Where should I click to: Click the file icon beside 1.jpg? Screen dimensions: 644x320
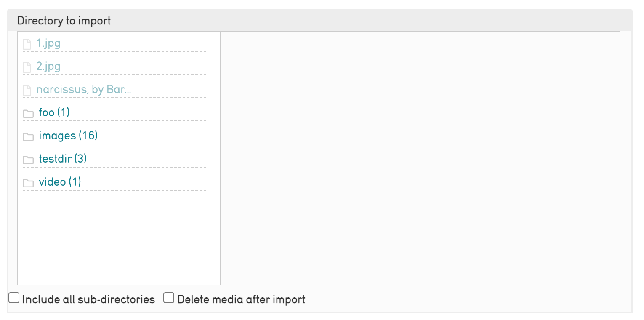[x=27, y=44]
